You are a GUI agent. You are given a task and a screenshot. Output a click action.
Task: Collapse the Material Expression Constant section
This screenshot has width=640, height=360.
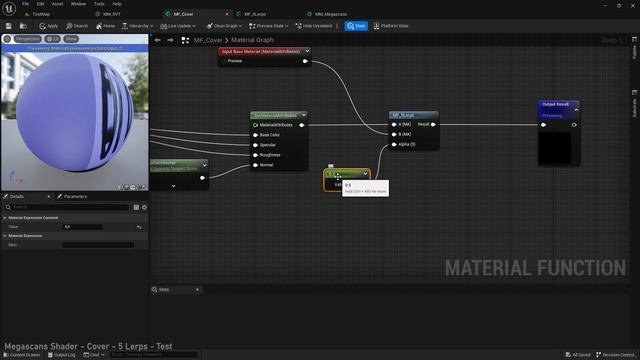(x=5, y=218)
